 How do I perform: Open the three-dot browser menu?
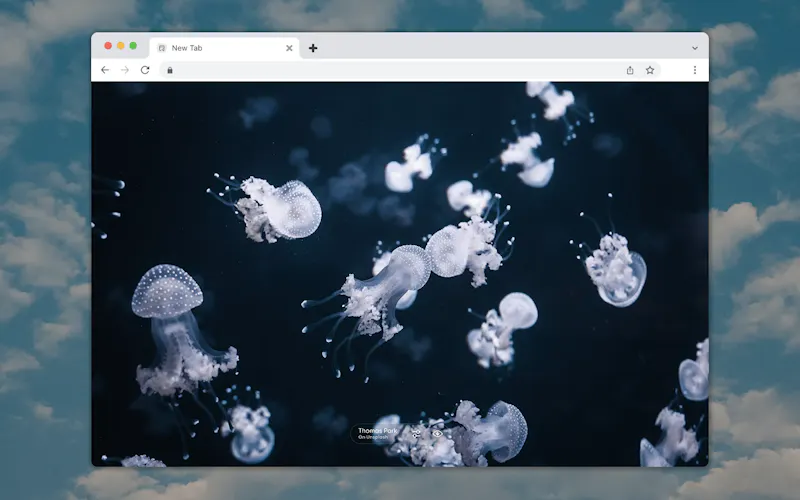(x=694, y=70)
